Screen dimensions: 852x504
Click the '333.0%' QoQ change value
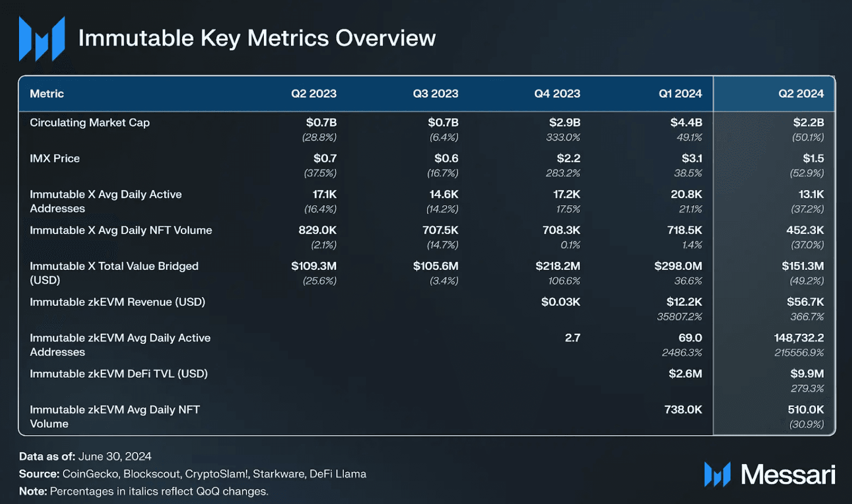coord(563,137)
